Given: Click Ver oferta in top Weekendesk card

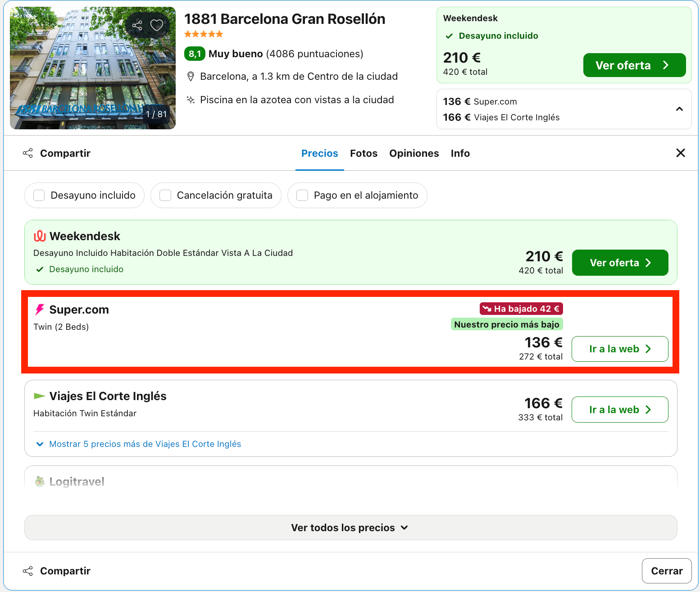Looking at the screenshot, I should [x=634, y=65].
